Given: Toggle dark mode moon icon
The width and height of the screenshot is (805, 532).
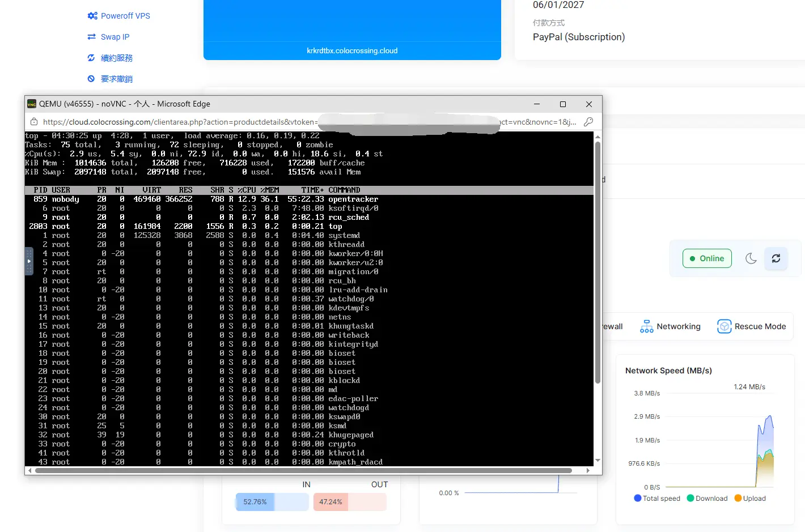Looking at the screenshot, I should coord(751,258).
